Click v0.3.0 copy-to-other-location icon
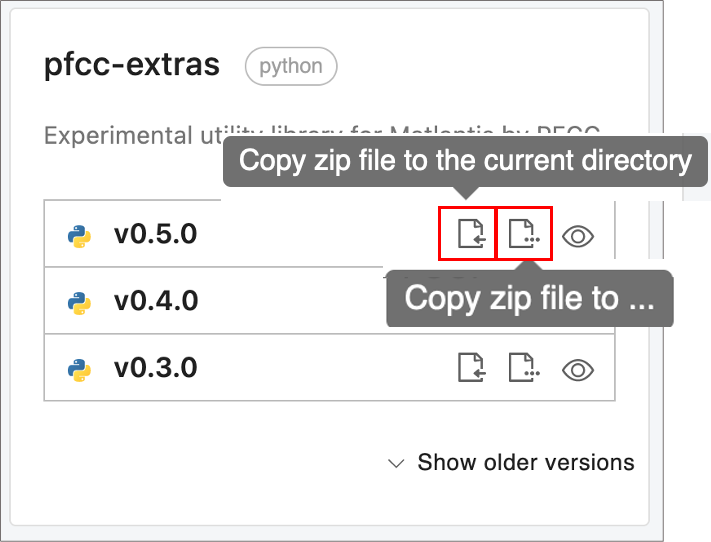Screen dimensions: 711x542 (x=523, y=368)
